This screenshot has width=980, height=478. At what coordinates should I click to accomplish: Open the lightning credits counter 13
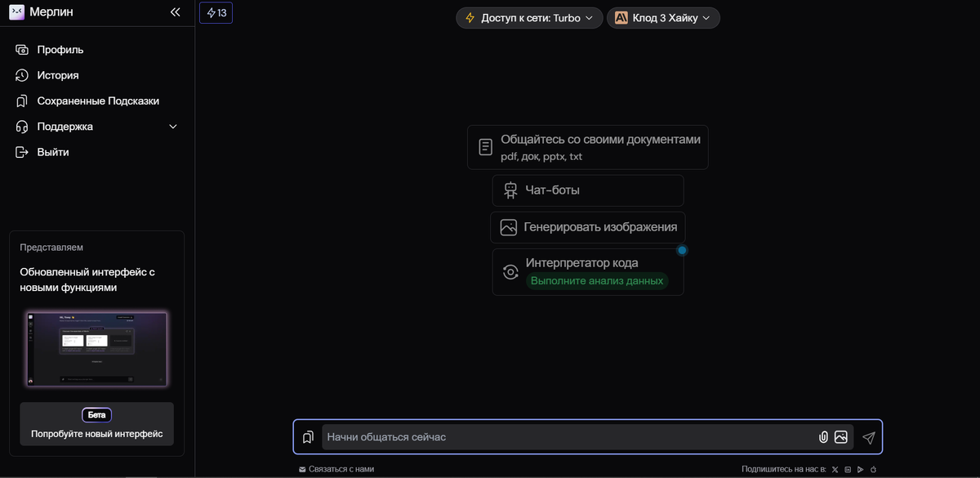[216, 12]
